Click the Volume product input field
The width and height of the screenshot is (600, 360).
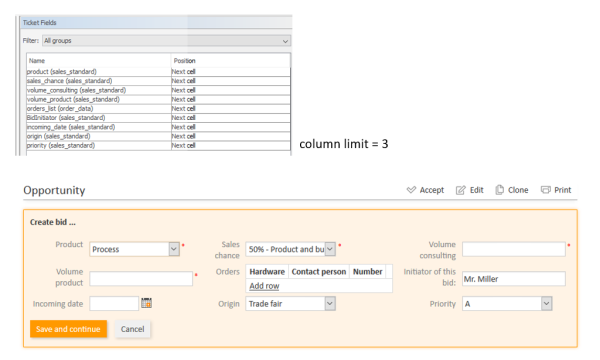(x=141, y=279)
